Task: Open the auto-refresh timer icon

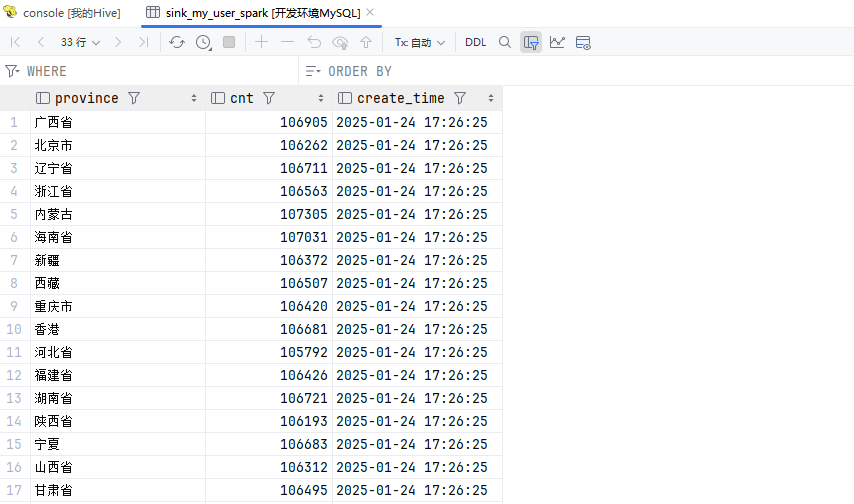Action: pos(203,42)
